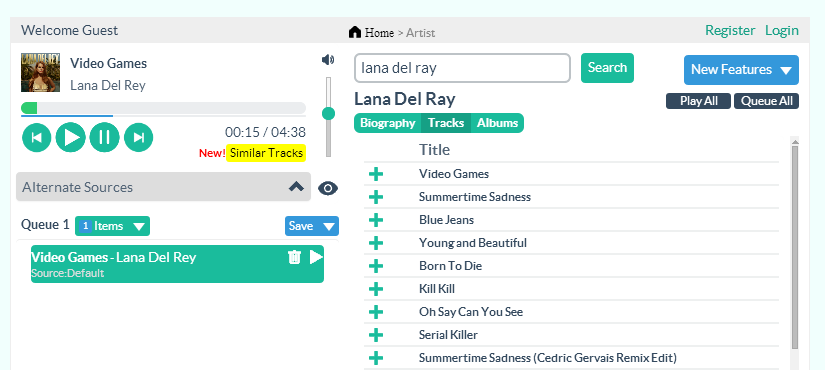
Task: Skip to next track button
Action: (138, 137)
